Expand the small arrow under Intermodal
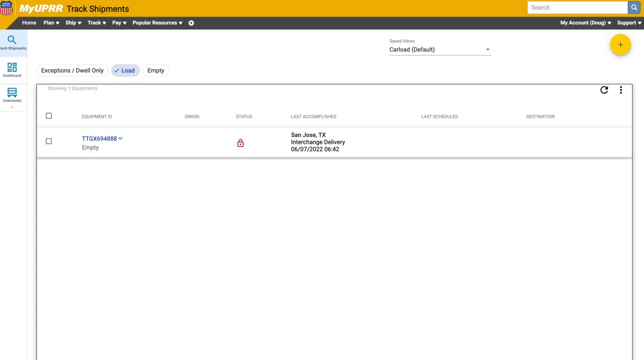Image resolution: width=644 pixels, height=360 pixels. point(12,107)
